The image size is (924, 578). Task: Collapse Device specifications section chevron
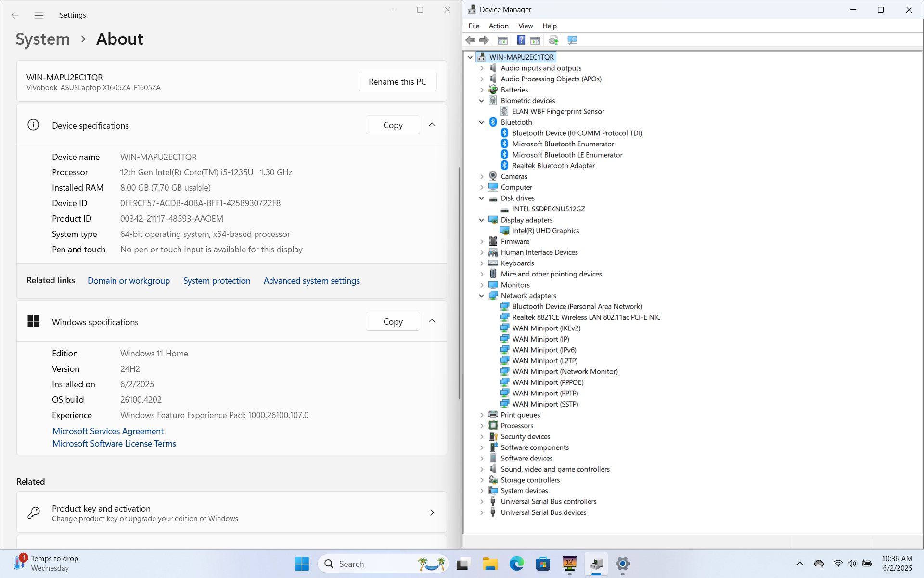432,125
